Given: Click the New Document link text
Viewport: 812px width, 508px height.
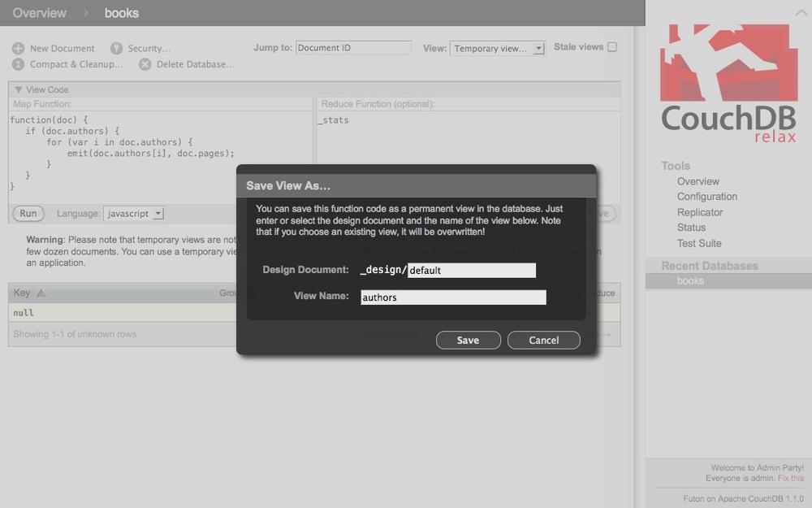Looking at the screenshot, I should click(x=63, y=48).
